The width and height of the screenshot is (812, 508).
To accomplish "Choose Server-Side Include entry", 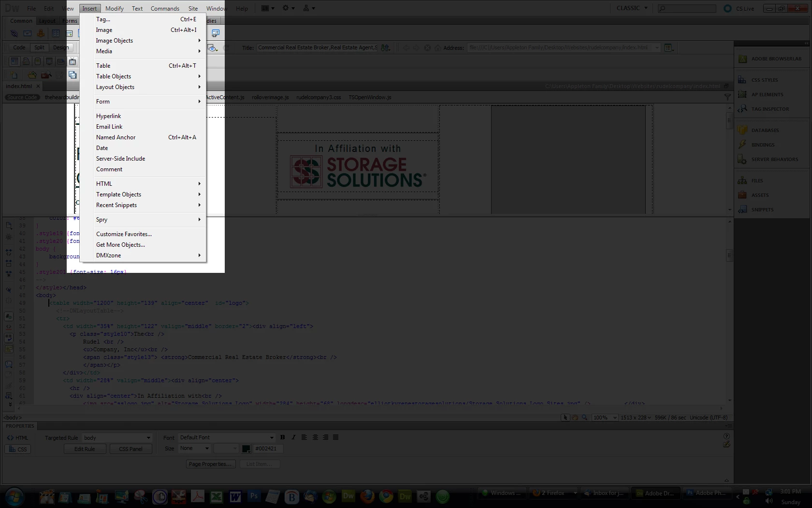I will pos(149,159).
